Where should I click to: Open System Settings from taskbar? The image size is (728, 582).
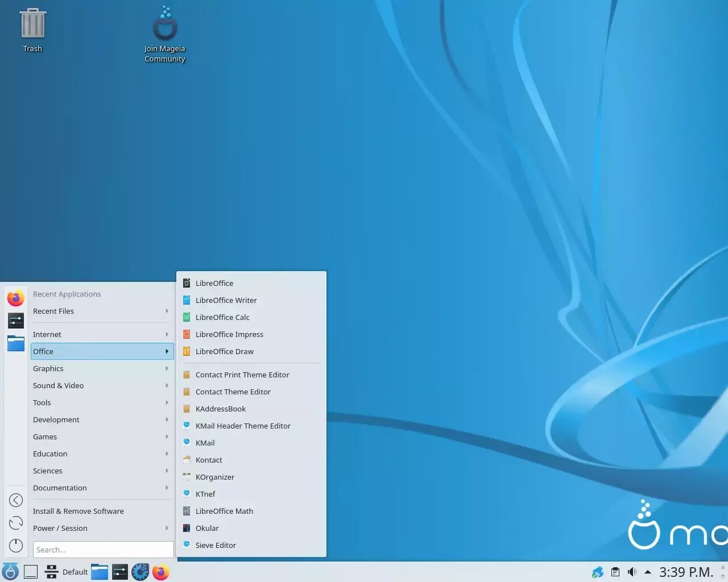tap(120, 572)
